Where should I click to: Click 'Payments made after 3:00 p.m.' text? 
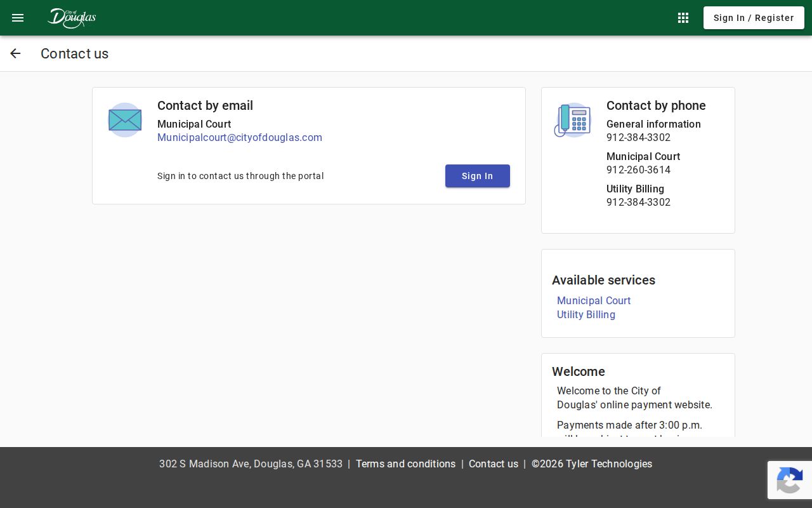click(629, 425)
